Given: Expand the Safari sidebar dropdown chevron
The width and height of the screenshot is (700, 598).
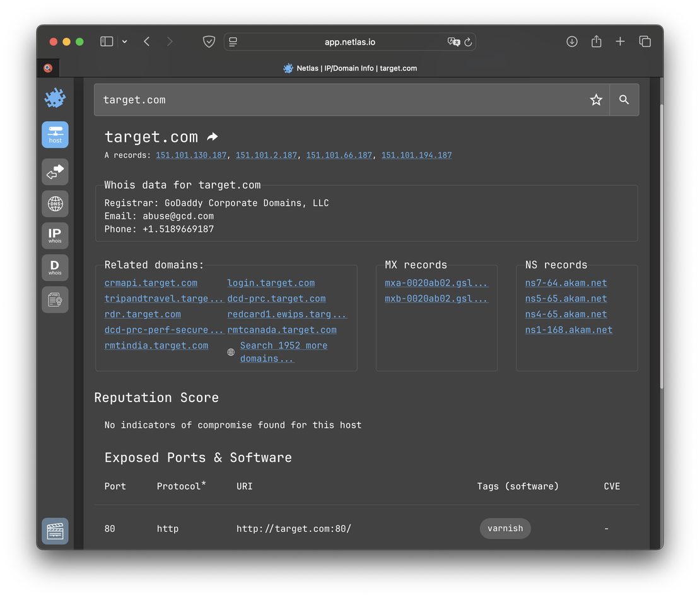Looking at the screenshot, I should [125, 42].
